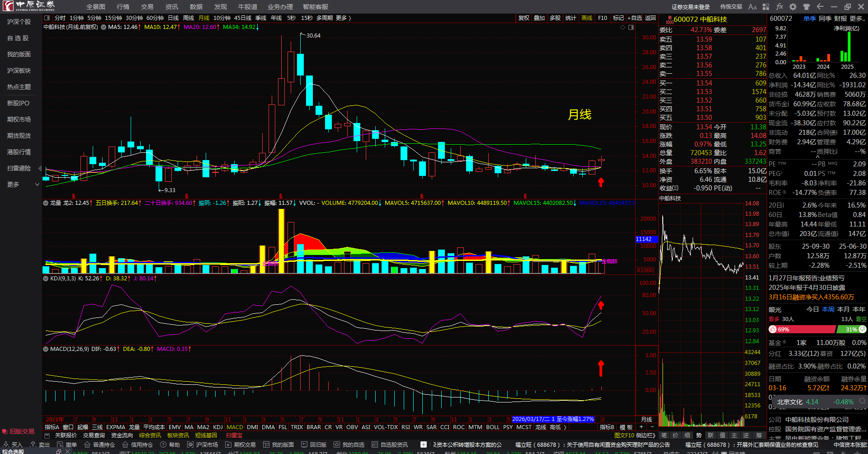
Task: Toggle the circle beside 中船科技(月线,前复权)
Action: [104, 27]
